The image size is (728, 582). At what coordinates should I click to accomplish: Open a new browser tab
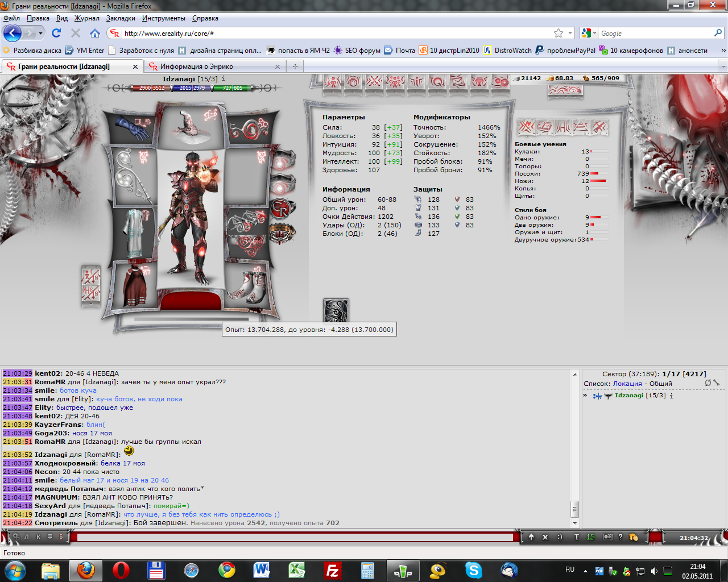295,66
